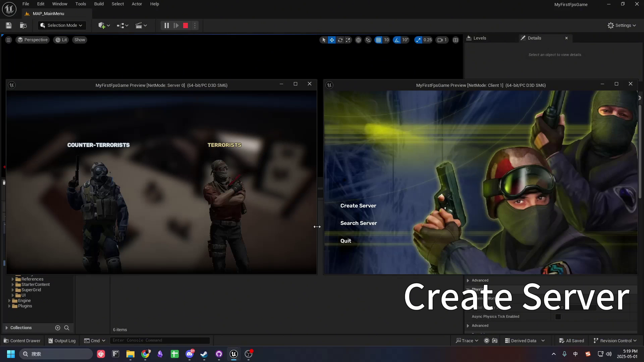644x362 pixels.
Task: Toggle grid snapping in viewport
Action: [378, 40]
